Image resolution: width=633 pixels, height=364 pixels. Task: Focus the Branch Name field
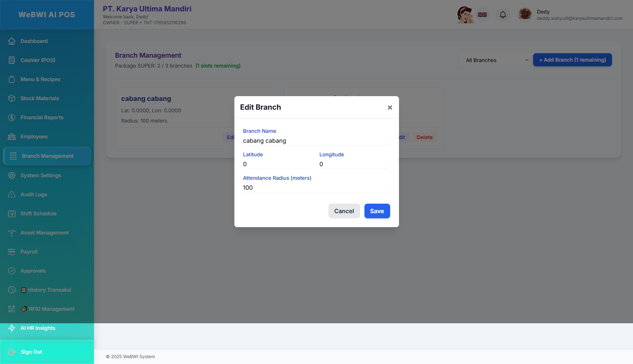click(316, 141)
